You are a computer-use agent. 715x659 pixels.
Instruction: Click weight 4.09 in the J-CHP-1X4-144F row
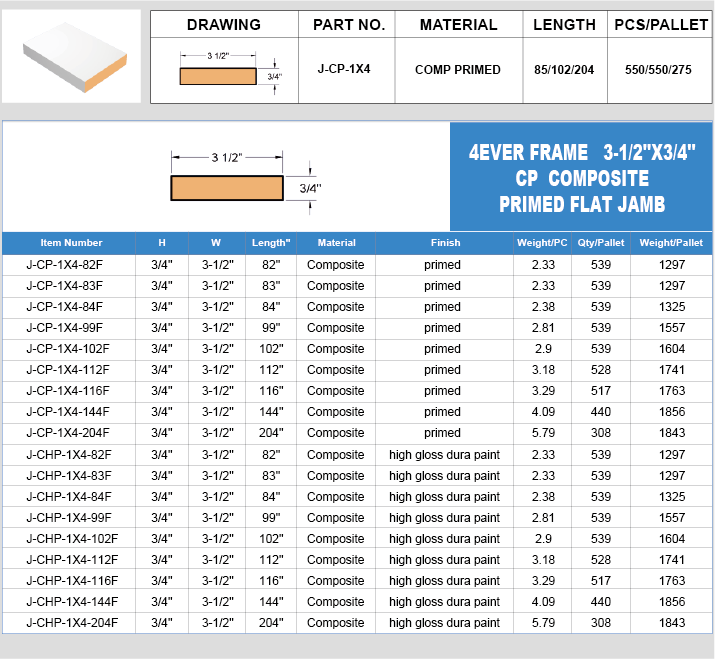[x=543, y=602]
